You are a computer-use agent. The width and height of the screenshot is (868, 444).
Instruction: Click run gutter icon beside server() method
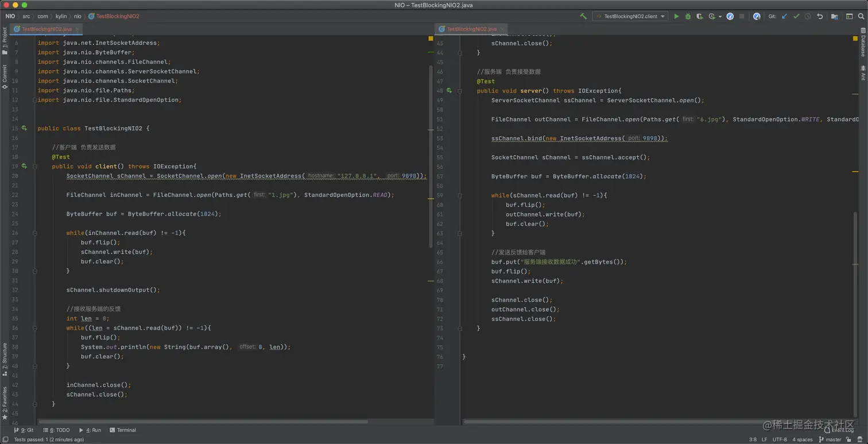pyautogui.click(x=449, y=91)
